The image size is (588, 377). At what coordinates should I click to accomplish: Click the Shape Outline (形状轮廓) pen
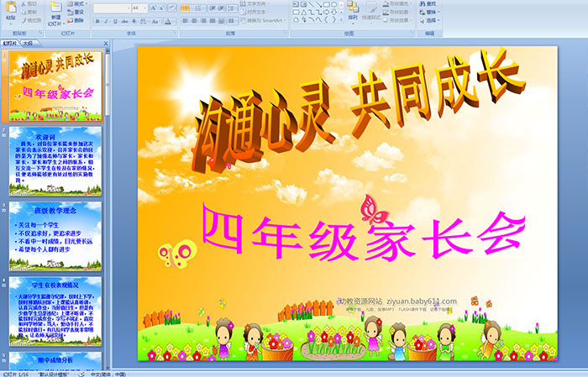pyautogui.click(x=386, y=12)
